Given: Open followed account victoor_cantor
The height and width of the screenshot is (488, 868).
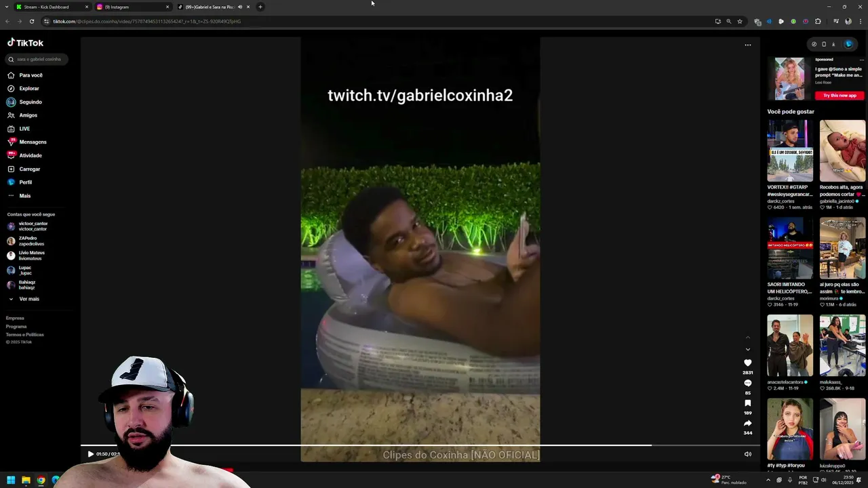Looking at the screenshot, I should 28,226.
